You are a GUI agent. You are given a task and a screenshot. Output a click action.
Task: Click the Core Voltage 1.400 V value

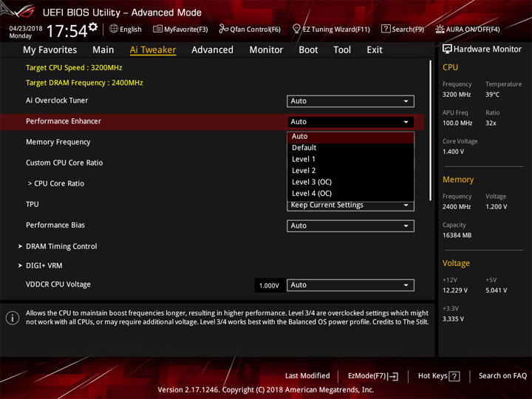453,151
